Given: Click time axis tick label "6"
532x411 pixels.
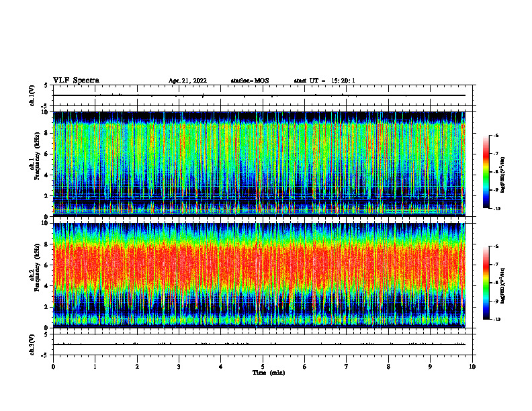Looking at the screenshot, I should (x=305, y=367).
